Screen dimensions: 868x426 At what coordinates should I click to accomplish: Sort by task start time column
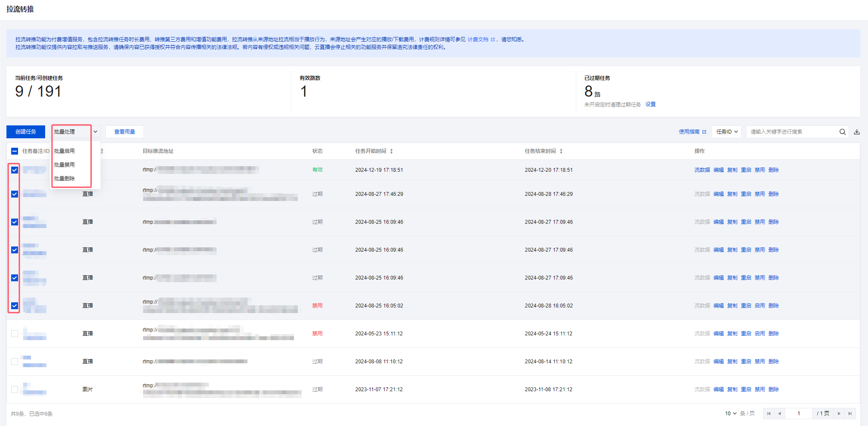391,151
